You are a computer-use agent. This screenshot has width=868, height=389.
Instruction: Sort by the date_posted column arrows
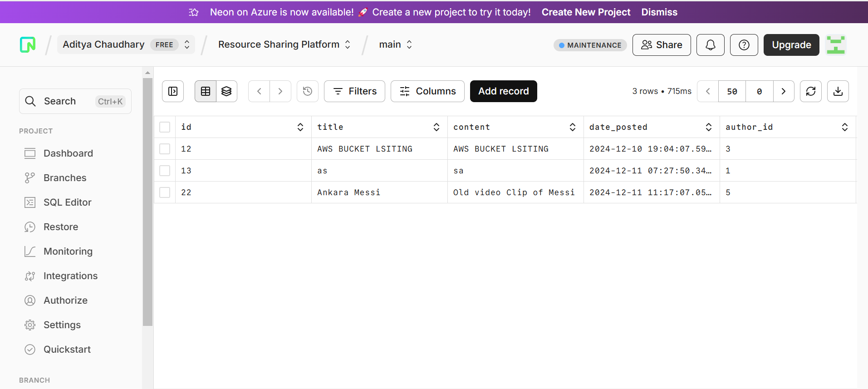[708, 127]
